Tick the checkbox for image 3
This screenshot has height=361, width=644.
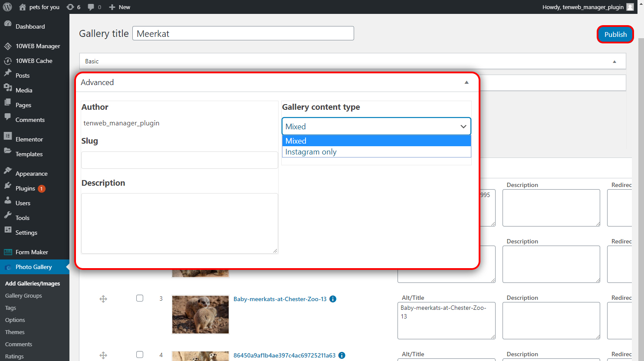point(140,298)
